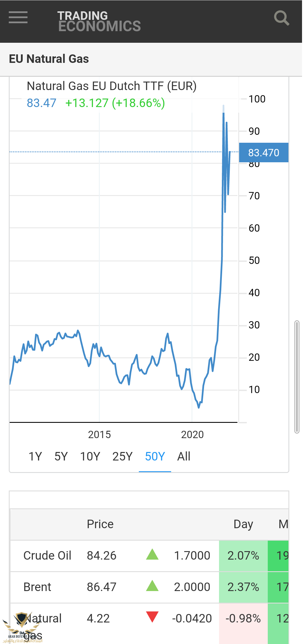Click the Day column header

point(243,524)
